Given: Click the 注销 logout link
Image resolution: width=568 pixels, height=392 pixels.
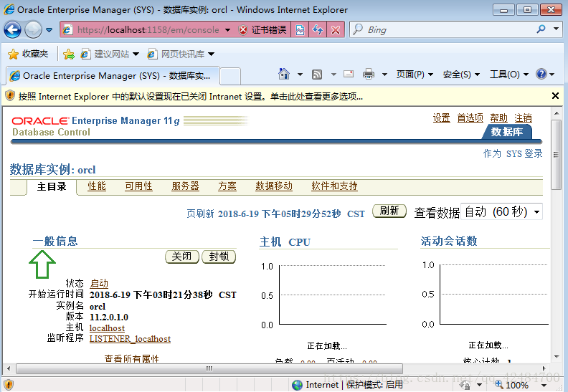Looking at the screenshot, I should pyautogui.click(x=523, y=118).
